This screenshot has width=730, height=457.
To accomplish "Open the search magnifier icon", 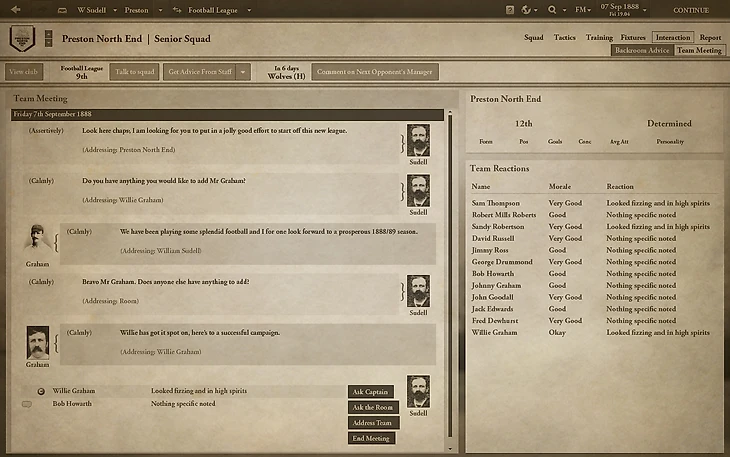I will tap(551, 10).
